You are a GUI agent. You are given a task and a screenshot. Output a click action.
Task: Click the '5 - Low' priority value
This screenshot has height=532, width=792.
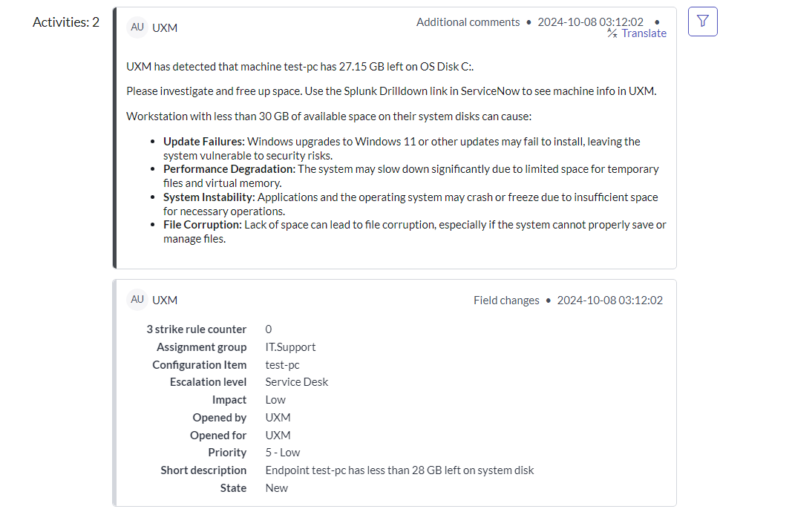(x=282, y=453)
